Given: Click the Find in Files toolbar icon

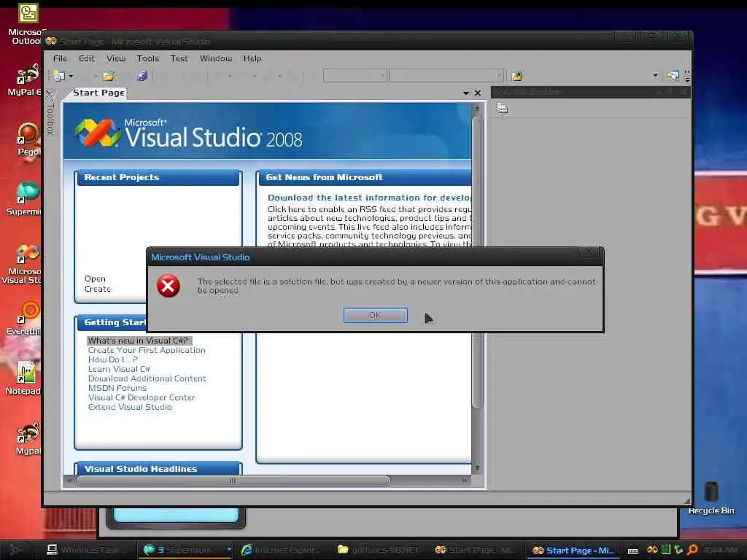Looking at the screenshot, I should 517,76.
